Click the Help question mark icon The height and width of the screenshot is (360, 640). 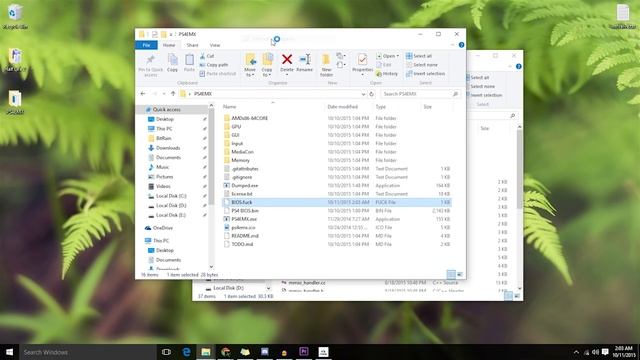(x=462, y=45)
